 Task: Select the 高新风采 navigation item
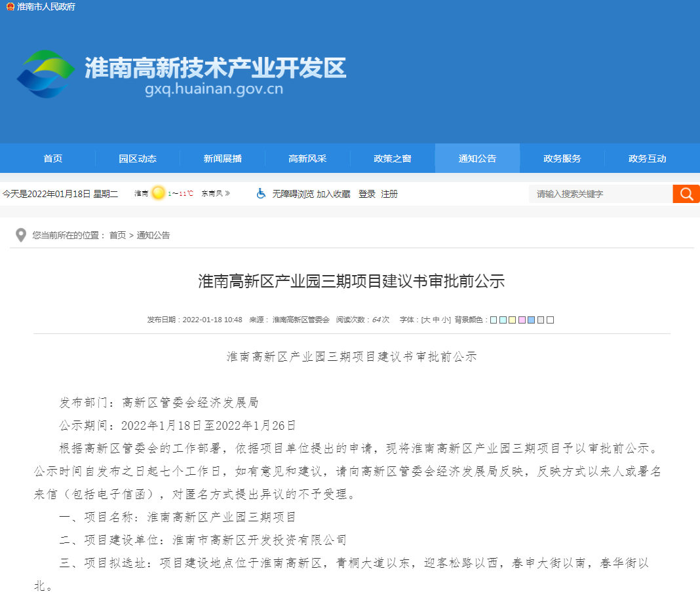(x=309, y=158)
